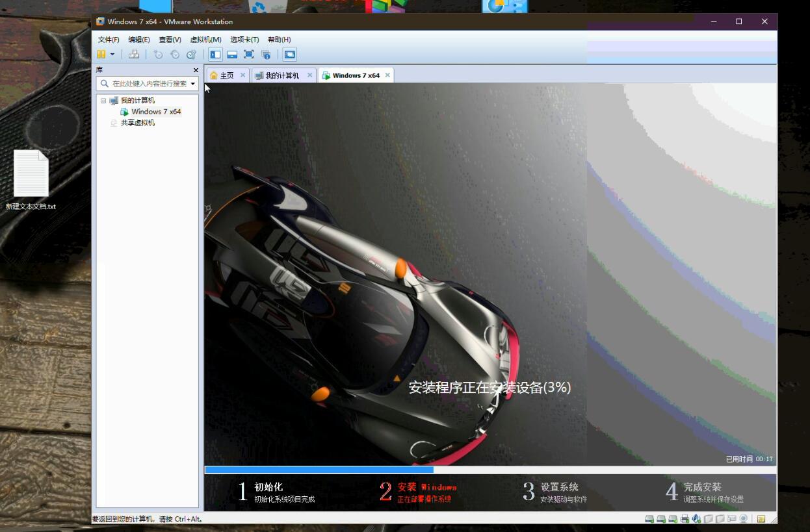Select 共享虚拟机 in the library tree
Viewport: 810px width, 532px height.
click(x=137, y=123)
